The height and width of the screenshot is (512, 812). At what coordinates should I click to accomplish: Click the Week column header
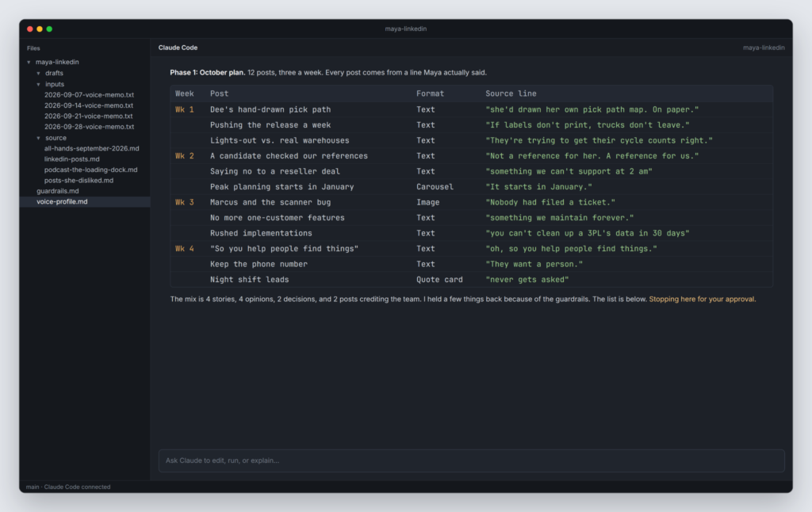[x=184, y=94]
